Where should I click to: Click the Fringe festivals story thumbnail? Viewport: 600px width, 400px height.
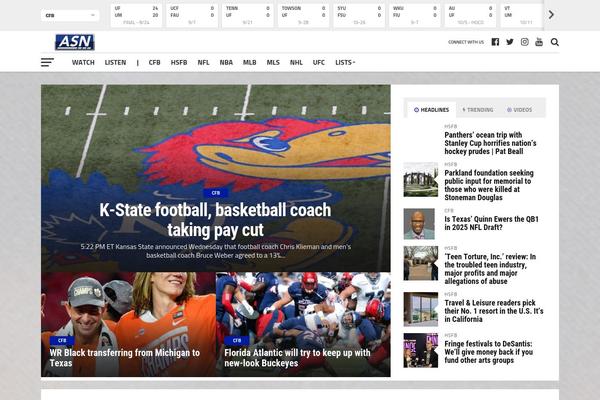point(421,350)
